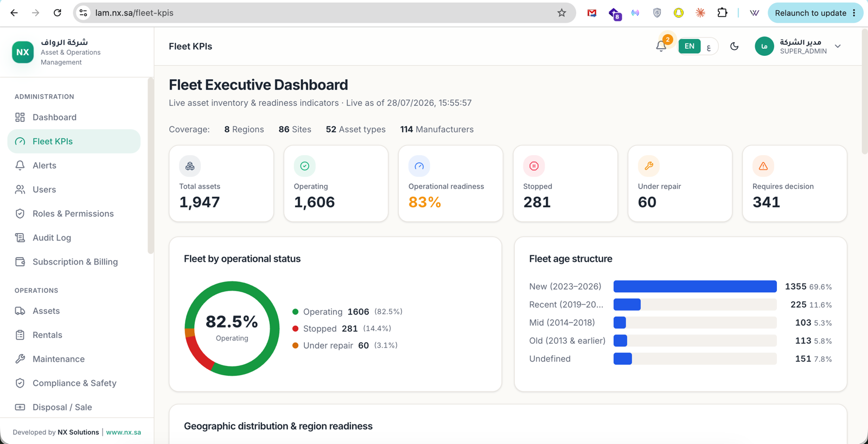Viewport: 868px width, 444px height.
Task: Click the Stopped value 281
Action: [537, 202]
